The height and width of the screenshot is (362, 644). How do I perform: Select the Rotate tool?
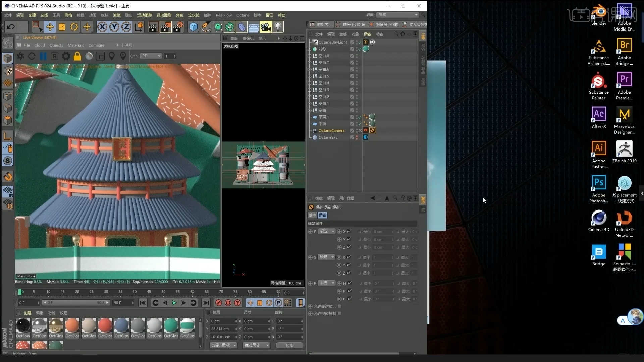74,27
